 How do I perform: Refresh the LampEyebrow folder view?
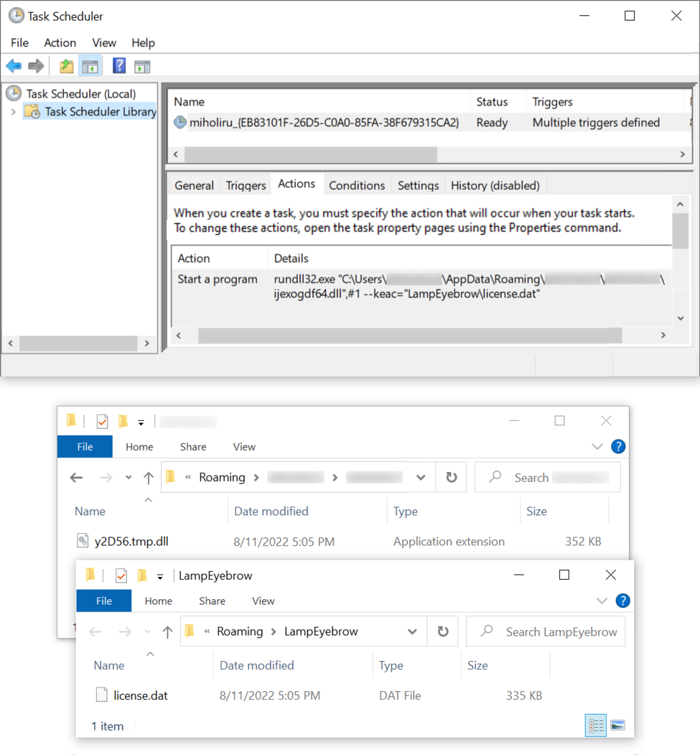tap(443, 631)
